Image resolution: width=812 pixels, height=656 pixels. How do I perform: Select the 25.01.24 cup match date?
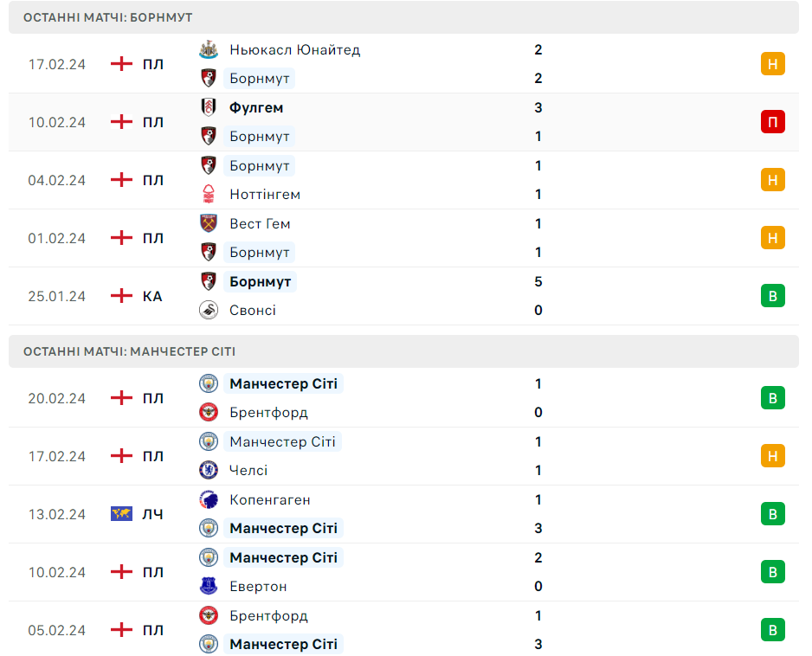(57, 296)
